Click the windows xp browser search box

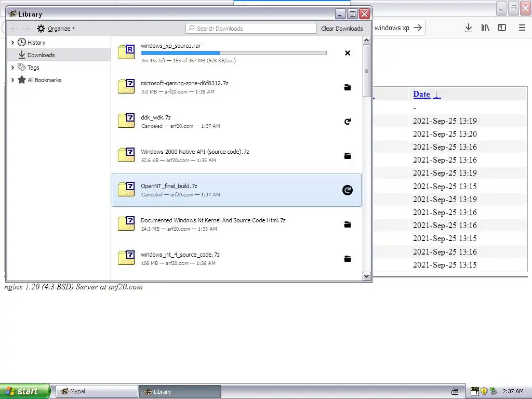pos(392,28)
